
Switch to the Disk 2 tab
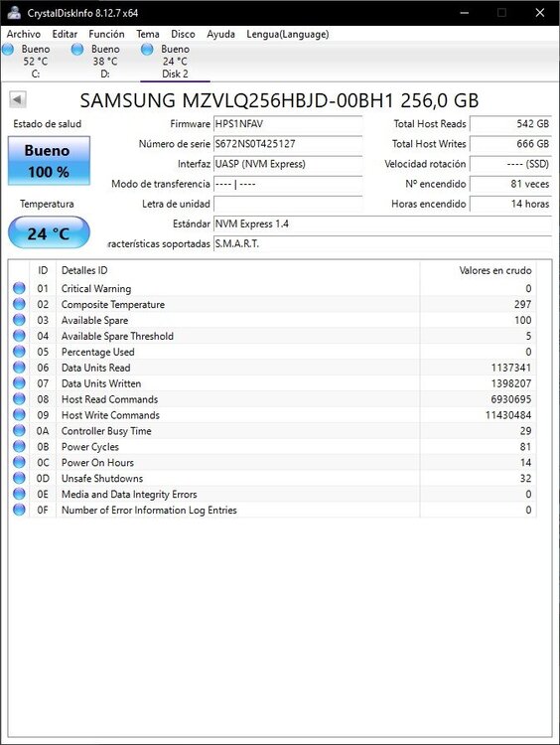175,62
